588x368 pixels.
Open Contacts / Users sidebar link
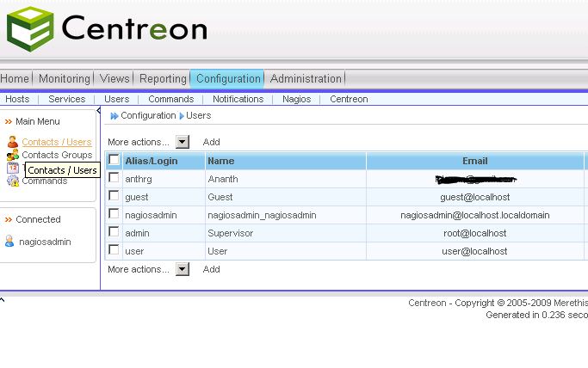[57, 142]
